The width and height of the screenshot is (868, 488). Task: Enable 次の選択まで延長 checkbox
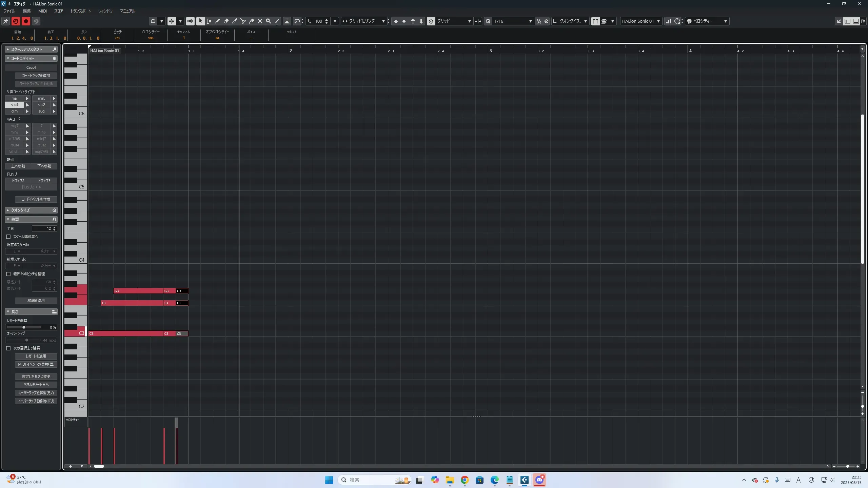(x=8, y=348)
